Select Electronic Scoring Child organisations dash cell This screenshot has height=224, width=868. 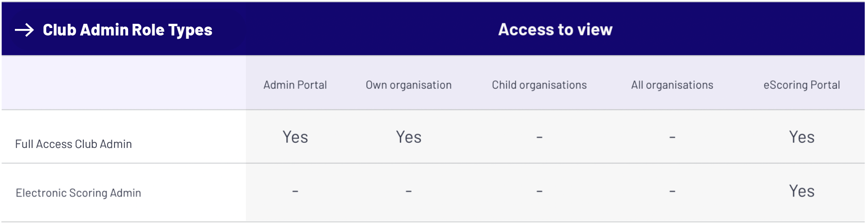pyautogui.click(x=539, y=191)
